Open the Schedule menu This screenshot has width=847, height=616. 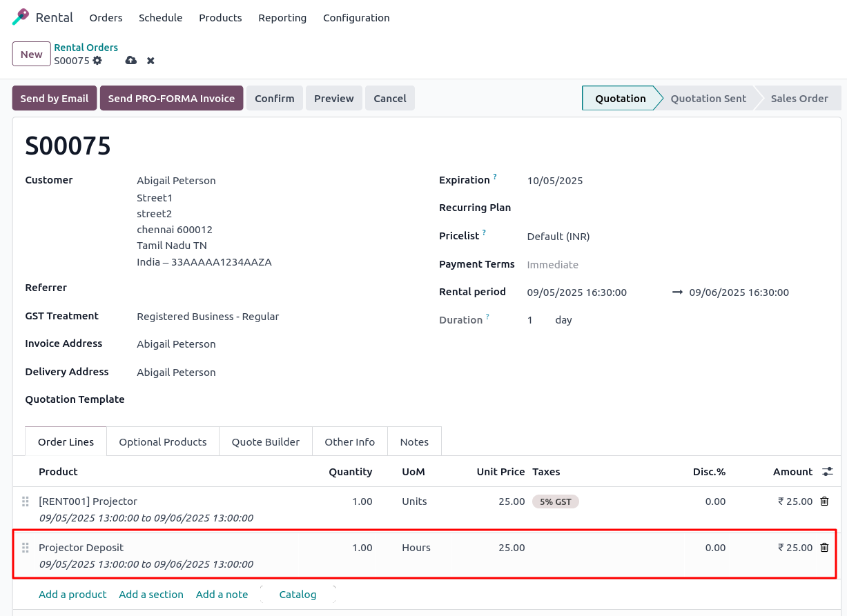click(160, 18)
